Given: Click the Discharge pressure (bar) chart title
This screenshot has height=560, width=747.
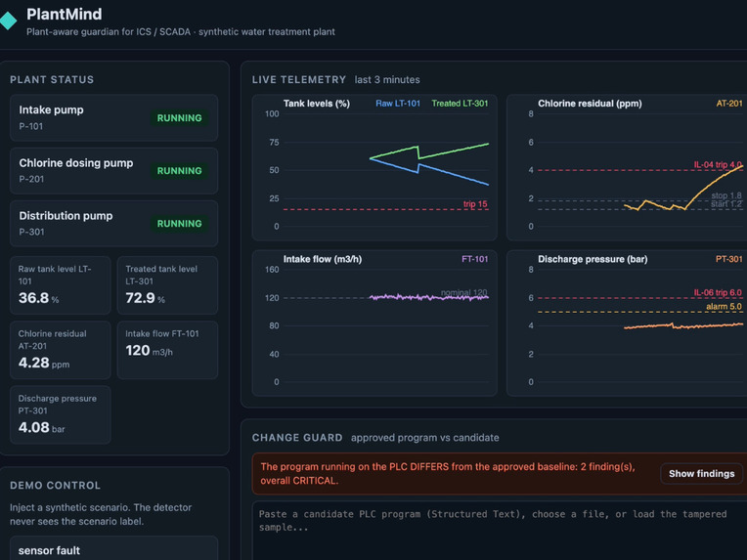Looking at the screenshot, I should tap(593, 260).
